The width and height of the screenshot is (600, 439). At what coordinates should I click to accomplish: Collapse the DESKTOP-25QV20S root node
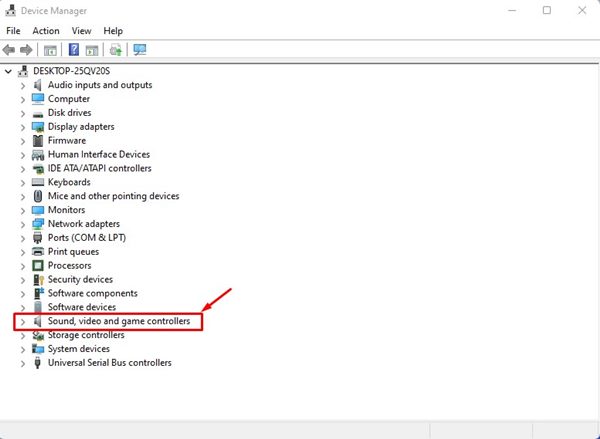[8, 71]
